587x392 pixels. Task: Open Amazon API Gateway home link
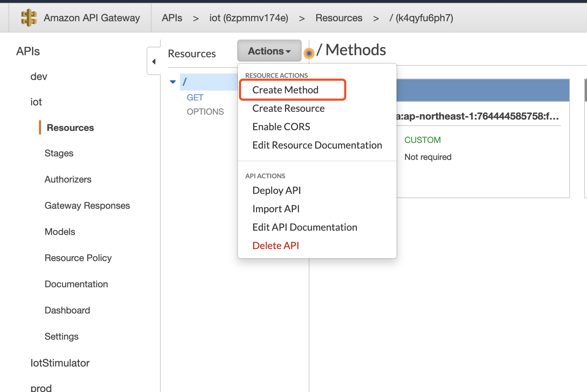[92, 18]
